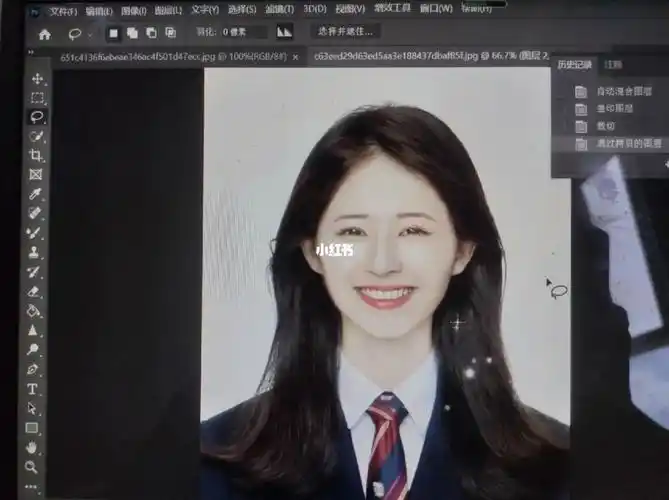Select the Lasso tool in the toolbar

pyautogui.click(x=38, y=117)
